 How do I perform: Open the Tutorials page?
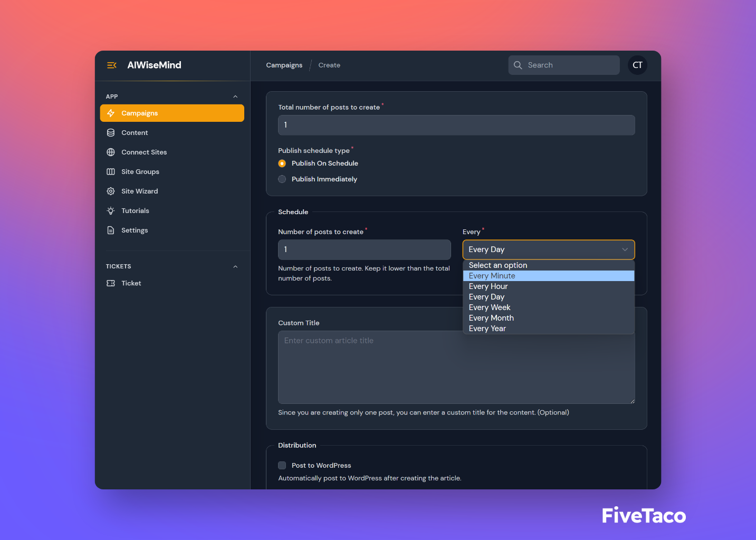pyautogui.click(x=172, y=211)
